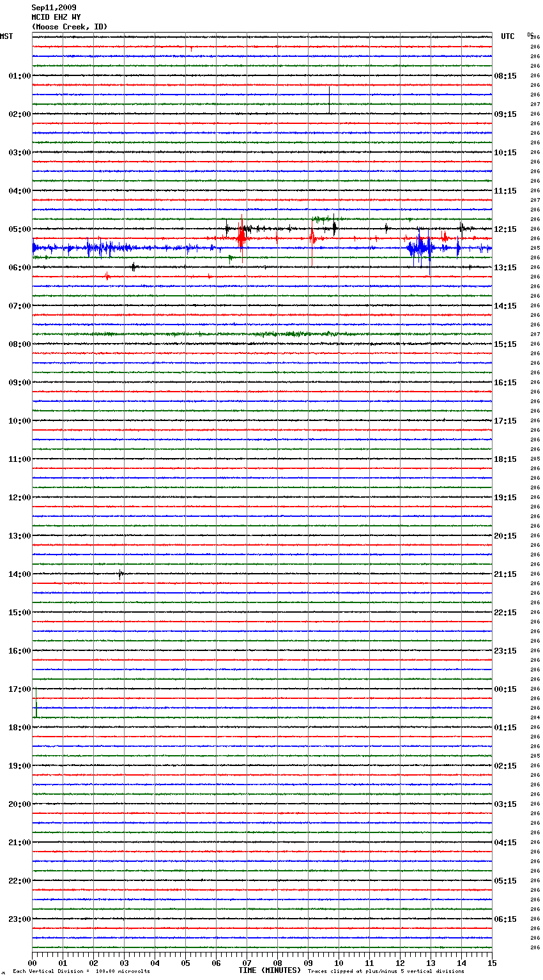This screenshot has width=543, height=980.
Task: Click the 03:00 MST row label
Action: point(20,153)
